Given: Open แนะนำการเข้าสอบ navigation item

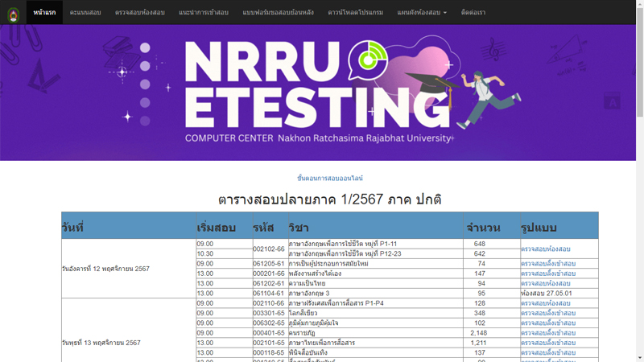Looking at the screenshot, I should tap(204, 13).
